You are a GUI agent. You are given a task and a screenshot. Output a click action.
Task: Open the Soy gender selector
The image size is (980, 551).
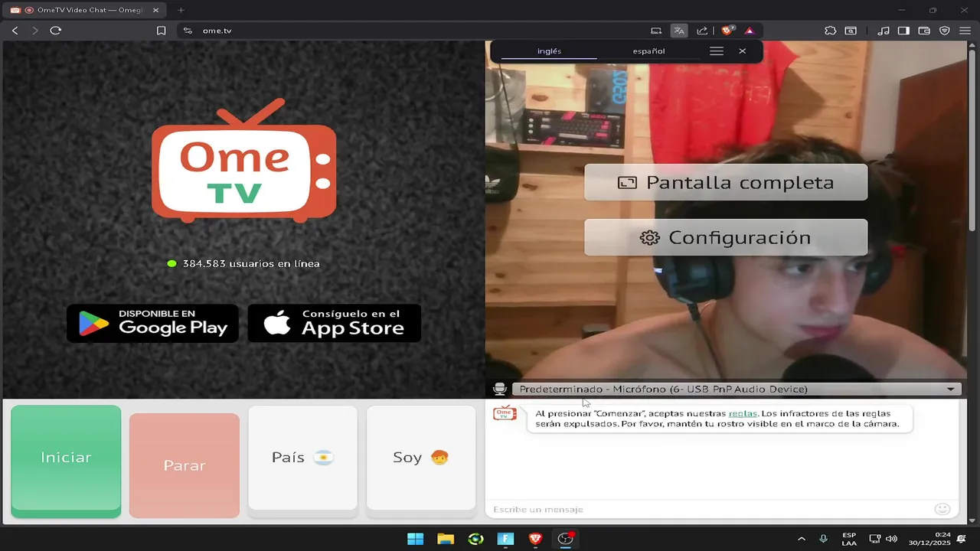421,458
